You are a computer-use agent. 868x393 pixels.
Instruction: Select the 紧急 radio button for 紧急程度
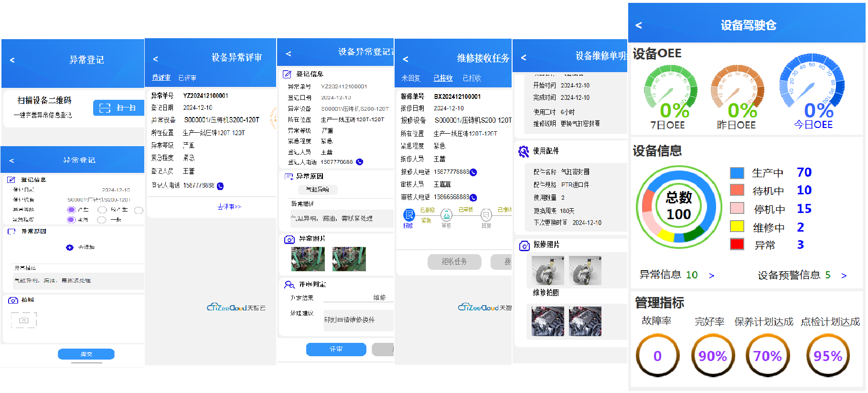click(x=71, y=220)
